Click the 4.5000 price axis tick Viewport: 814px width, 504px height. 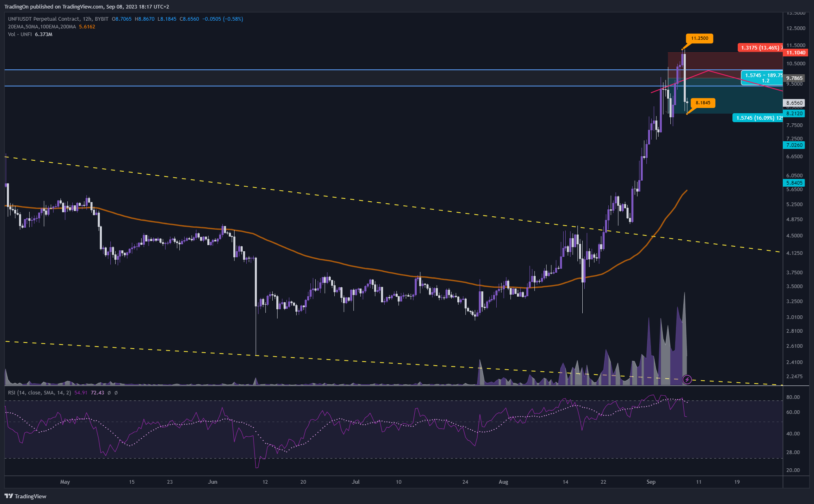pyautogui.click(x=794, y=235)
